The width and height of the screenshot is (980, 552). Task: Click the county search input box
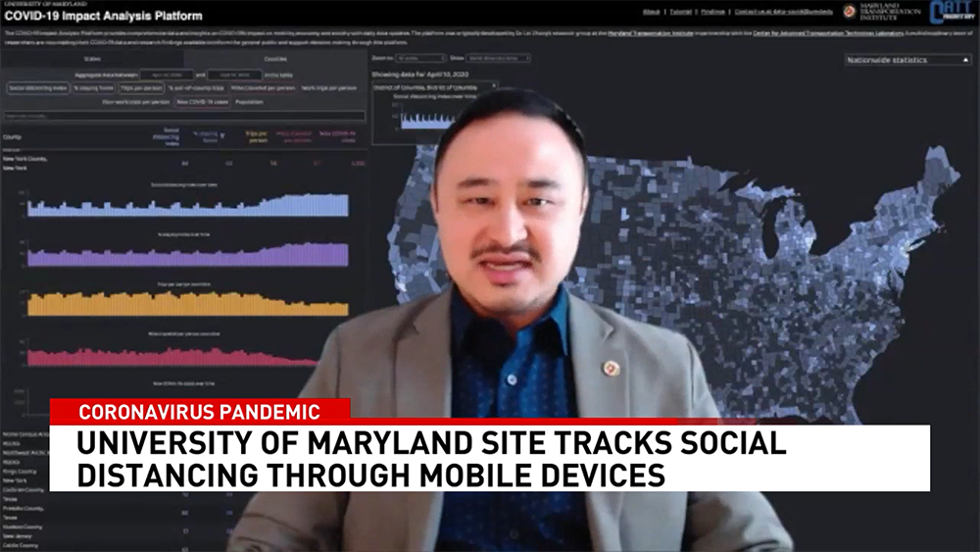coord(184,116)
